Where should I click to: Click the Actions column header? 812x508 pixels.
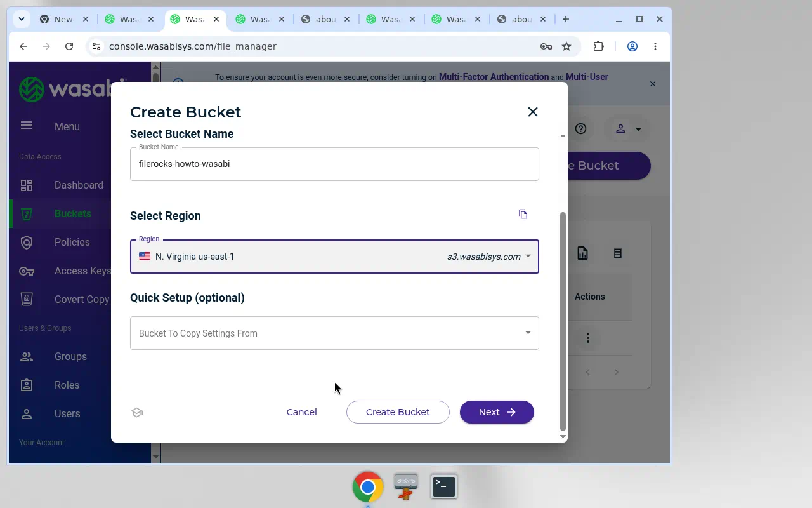(x=590, y=297)
